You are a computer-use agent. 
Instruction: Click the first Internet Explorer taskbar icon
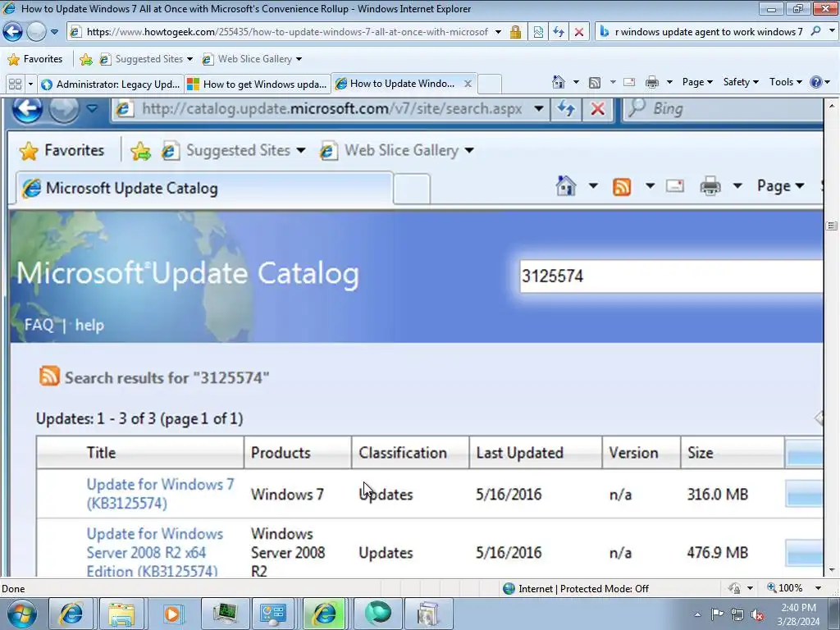(71, 614)
